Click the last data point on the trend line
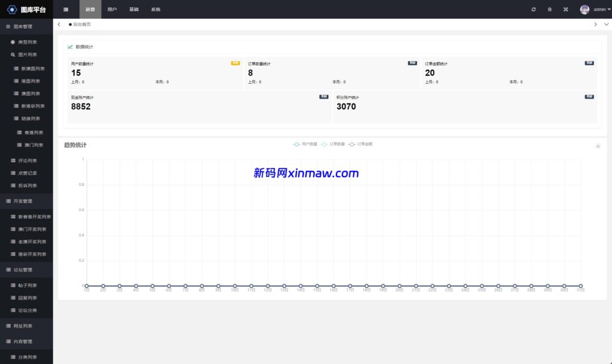612x364 pixels. click(x=580, y=285)
